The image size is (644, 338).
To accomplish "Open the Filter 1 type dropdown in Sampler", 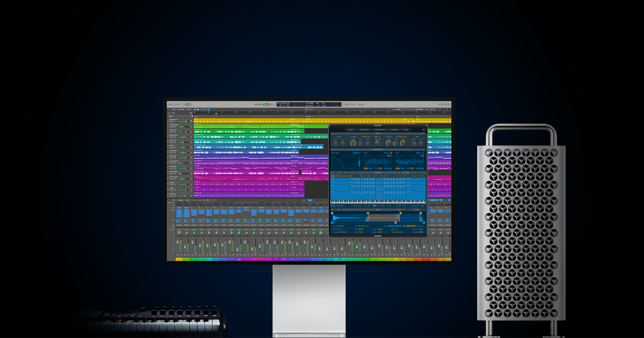I will 367,136.
